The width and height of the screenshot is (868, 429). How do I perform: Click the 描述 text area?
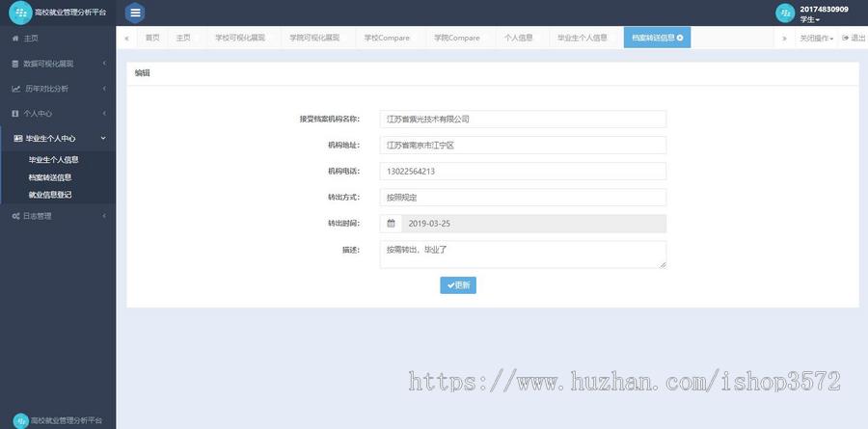coord(523,255)
